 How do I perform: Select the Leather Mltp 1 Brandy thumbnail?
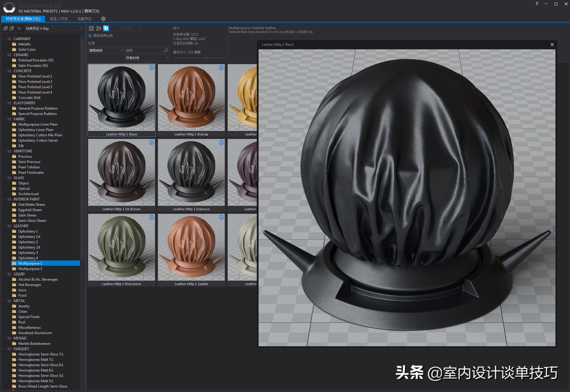191,98
